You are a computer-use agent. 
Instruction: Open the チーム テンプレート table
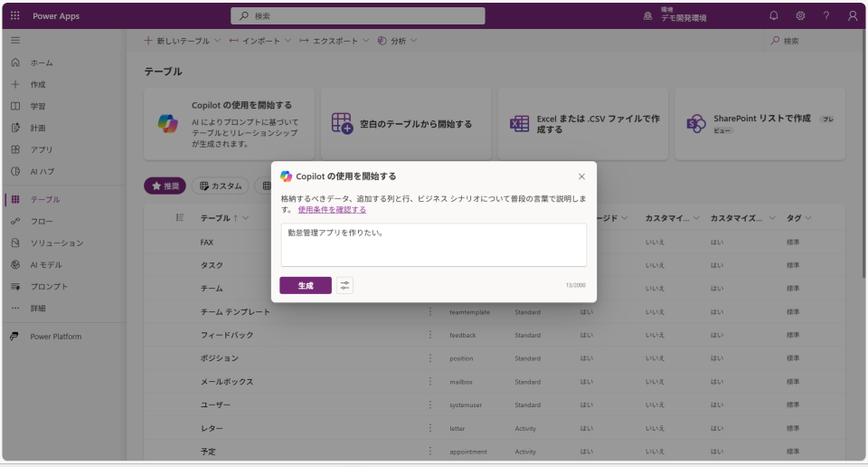click(235, 312)
